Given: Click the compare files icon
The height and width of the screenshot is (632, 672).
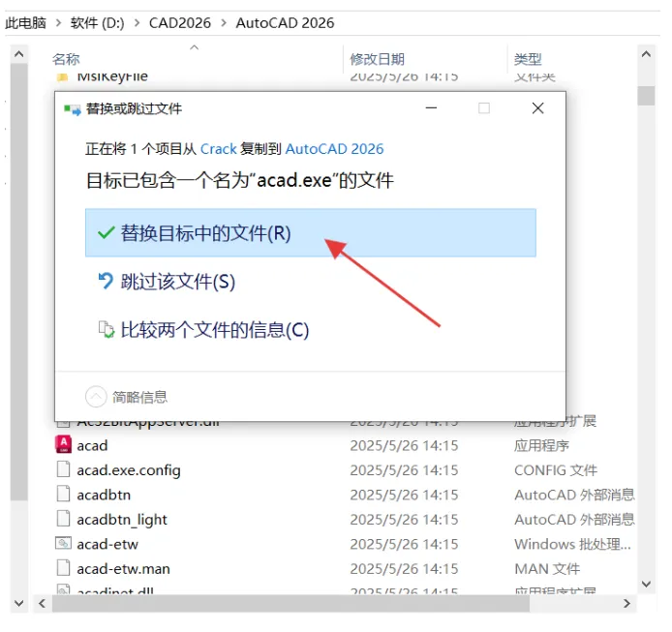Looking at the screenshot, I should coord(107,329).
